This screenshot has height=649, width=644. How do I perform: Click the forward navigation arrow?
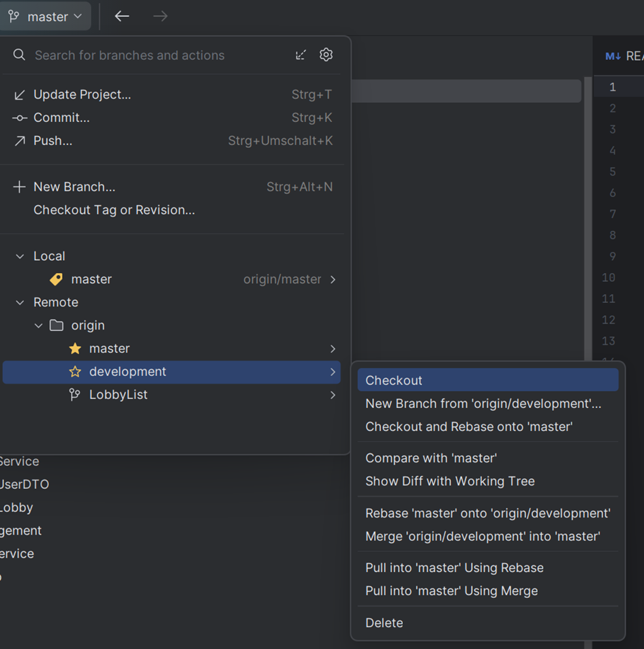pos(160,16)
